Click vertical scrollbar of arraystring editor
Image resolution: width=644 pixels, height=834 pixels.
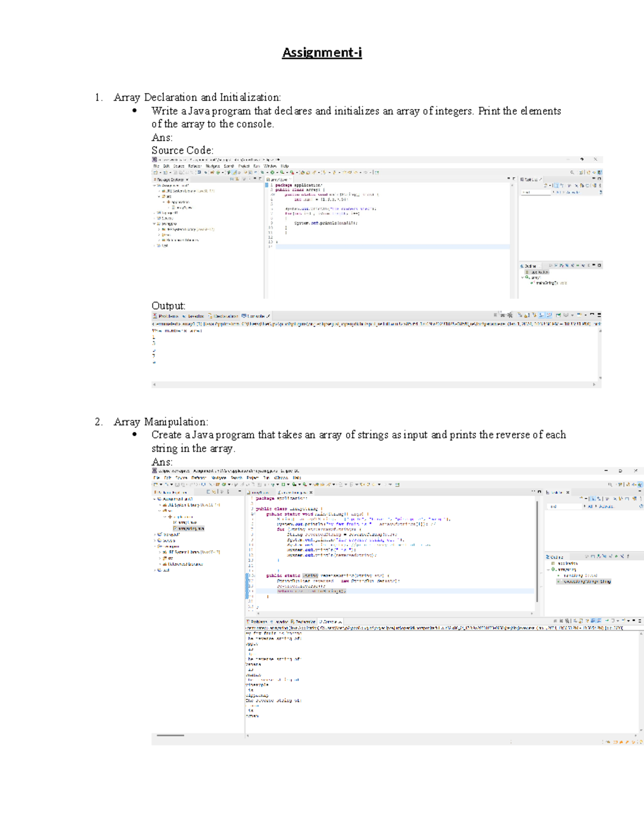(x=537, y=550)
